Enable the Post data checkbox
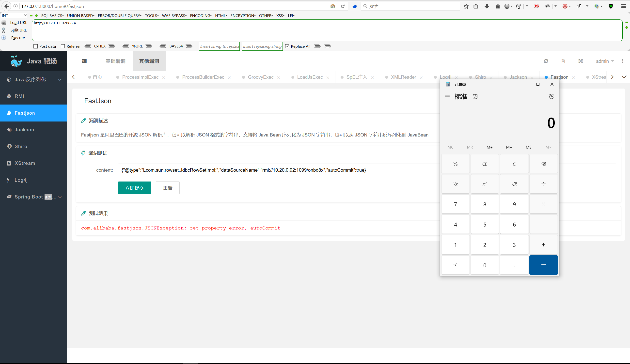Screen dimensions: 630x364 coord(35,46)
